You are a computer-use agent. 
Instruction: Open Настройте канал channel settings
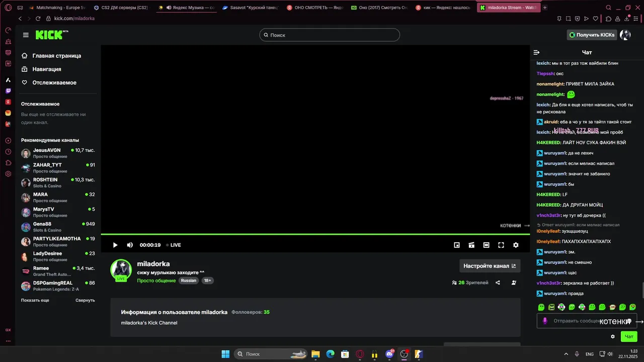click(490, 266)
